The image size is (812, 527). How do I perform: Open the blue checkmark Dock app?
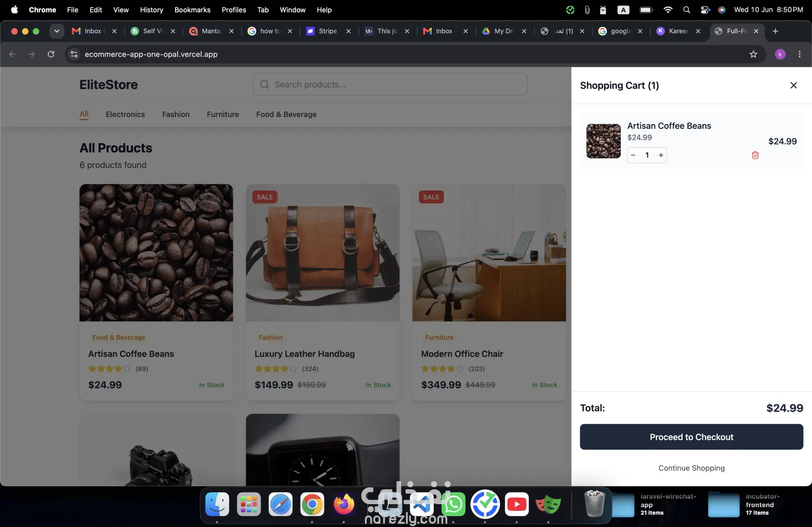coord(485,504)
